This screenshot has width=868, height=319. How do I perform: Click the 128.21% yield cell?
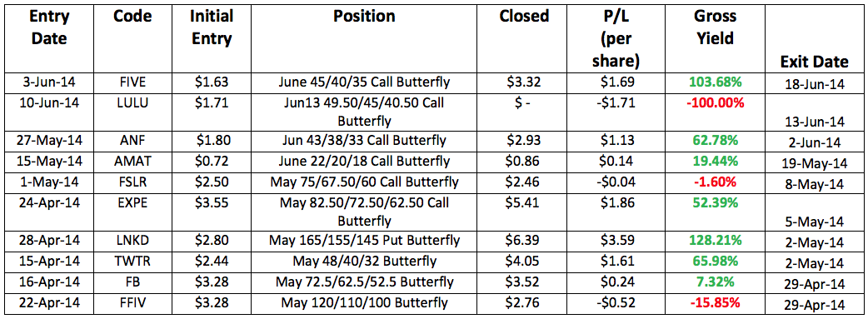714,241
